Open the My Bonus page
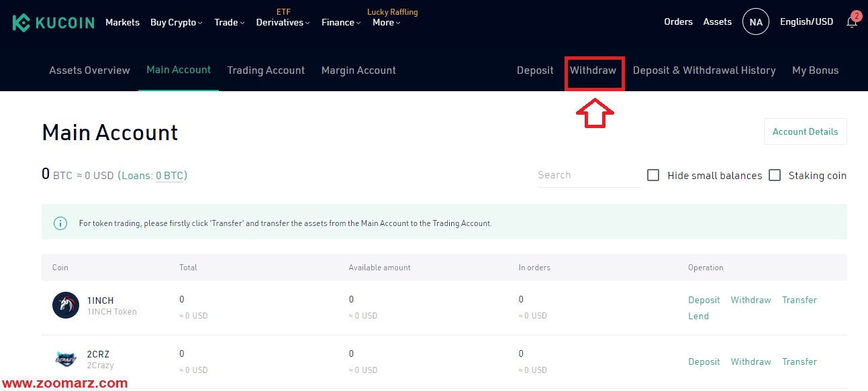Image resolution: width=868 pixels, height=391 pixels. [x=815, y=70]
